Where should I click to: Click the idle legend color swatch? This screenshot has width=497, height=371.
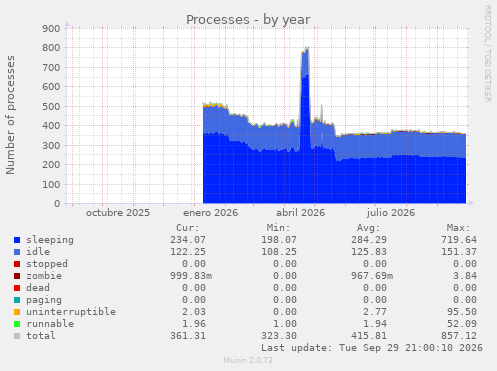click(x=17, y=252)
